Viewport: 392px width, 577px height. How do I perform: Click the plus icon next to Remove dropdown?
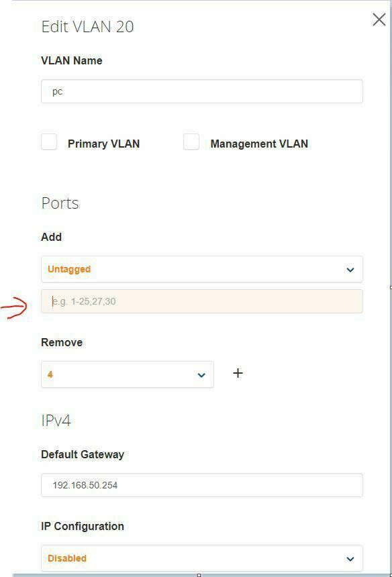point(238,374)
